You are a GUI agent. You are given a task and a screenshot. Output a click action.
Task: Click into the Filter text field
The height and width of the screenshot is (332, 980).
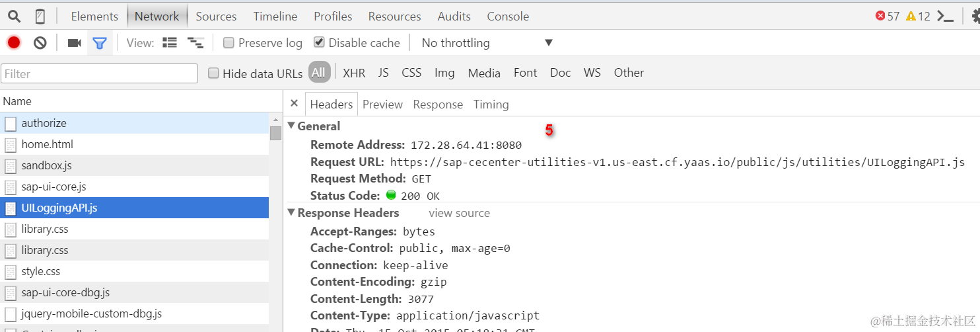point(100,73)
